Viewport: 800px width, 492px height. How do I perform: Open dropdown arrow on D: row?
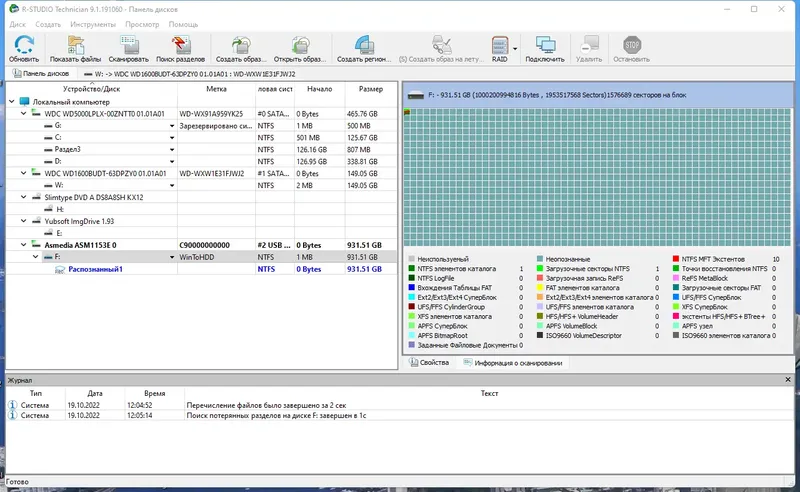point(172,161)
